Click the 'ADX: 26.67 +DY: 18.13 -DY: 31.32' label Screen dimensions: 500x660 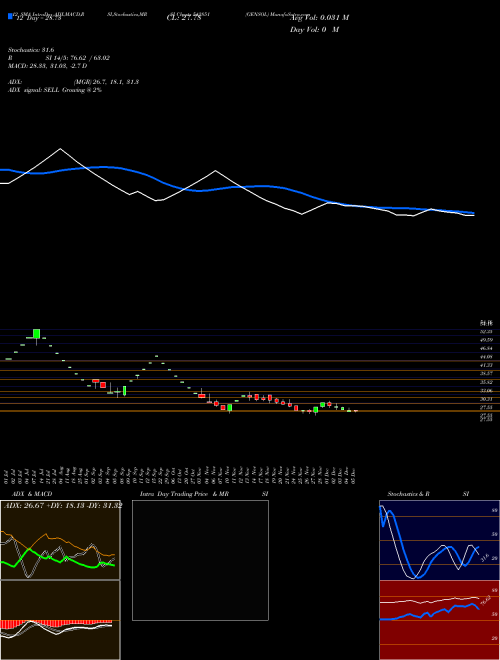(x=63, y=506)
